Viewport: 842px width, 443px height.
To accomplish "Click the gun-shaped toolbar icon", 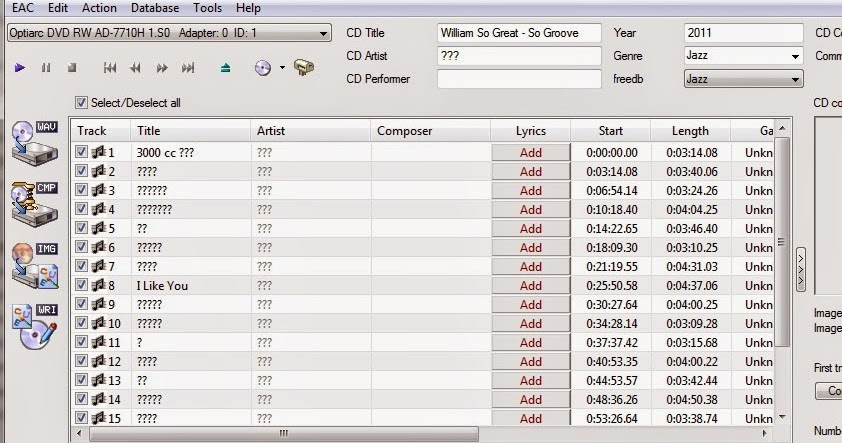I will click(304, 68).
